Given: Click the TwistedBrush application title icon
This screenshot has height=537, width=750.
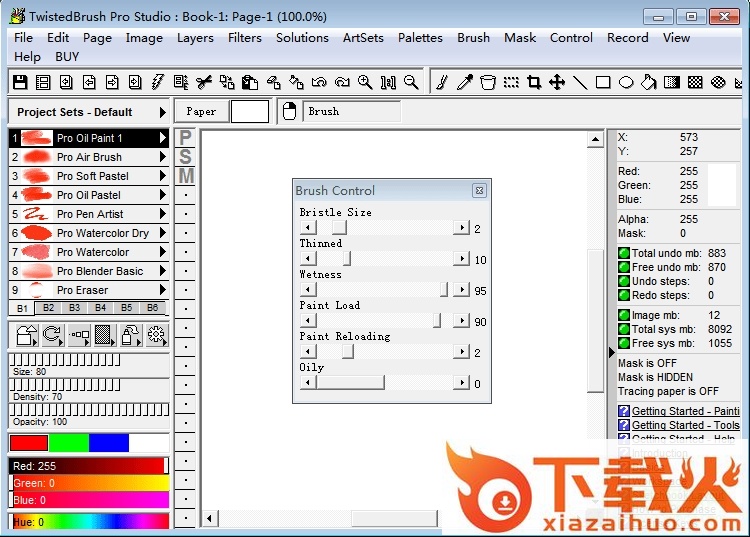Looking at the screenshot, I should point(17,16).
